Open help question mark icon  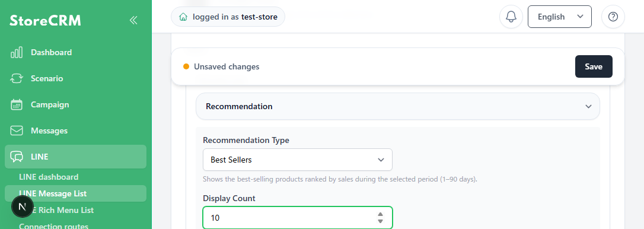613,17
